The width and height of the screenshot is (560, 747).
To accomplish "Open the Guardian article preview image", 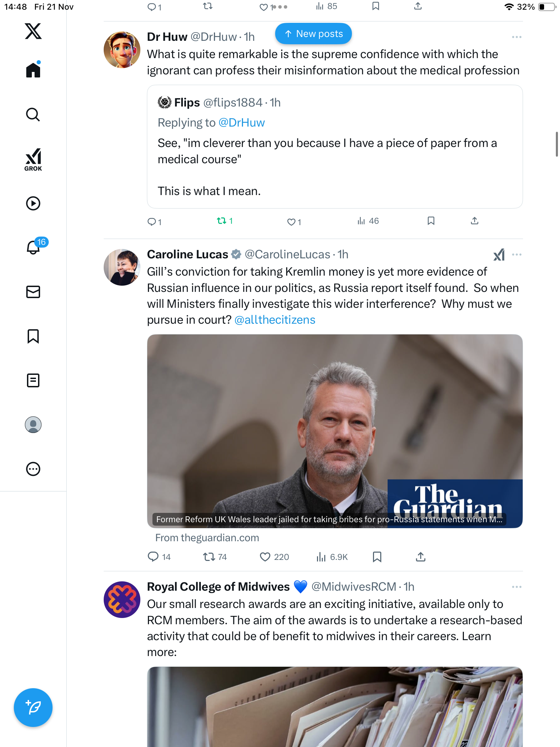I will 335,431.
